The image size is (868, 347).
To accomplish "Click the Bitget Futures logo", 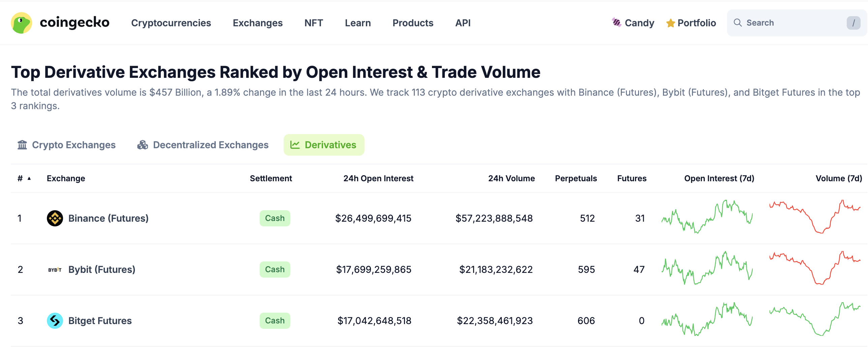I will click(x=55, y=320).
